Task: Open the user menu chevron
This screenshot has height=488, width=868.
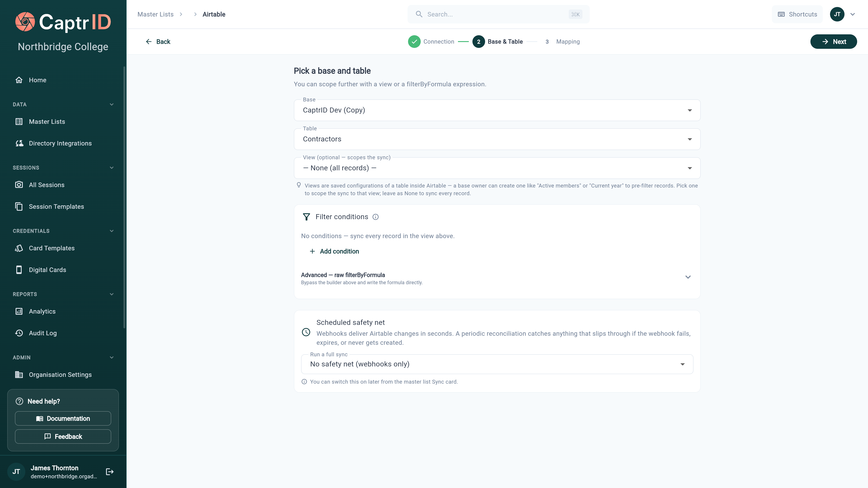Action: point(852,14)
